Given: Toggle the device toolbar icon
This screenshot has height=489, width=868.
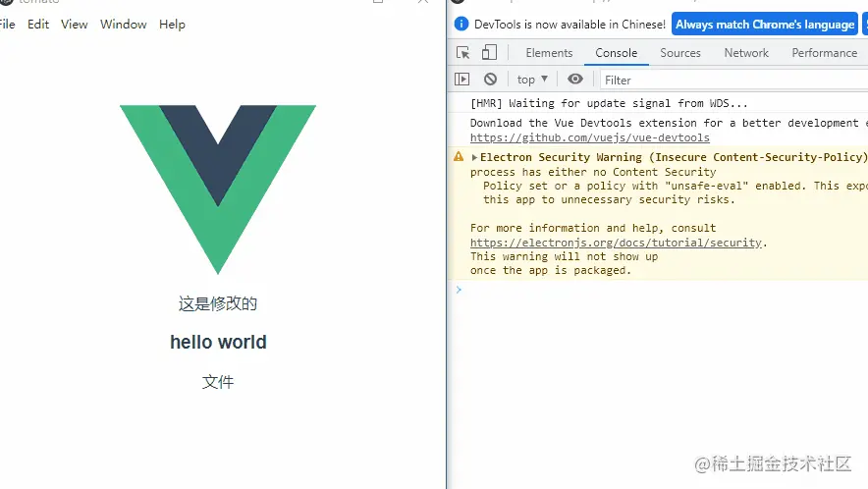Looking at the screenshot, I should [489, 53].
